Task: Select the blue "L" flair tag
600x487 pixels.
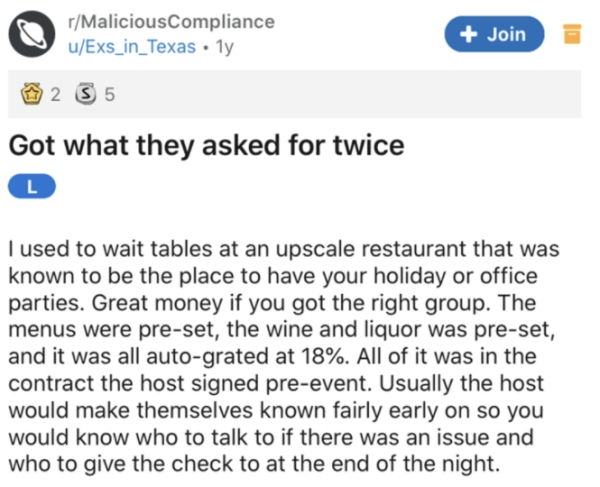Action: (x=31, y=187)
